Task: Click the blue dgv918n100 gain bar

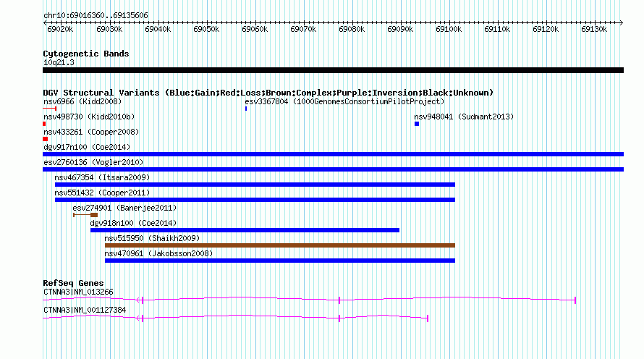Action: pos(245,230)
